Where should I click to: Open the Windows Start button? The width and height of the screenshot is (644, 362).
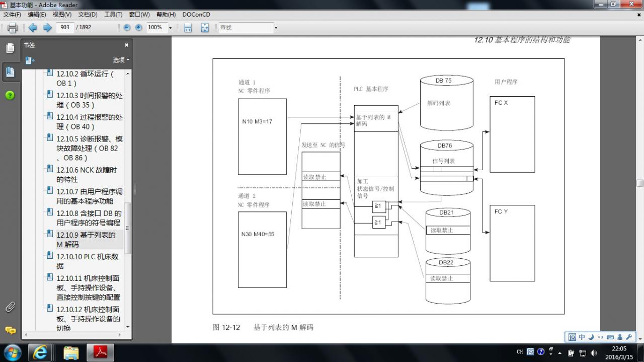pyautogui.click(x=12, y=352)
